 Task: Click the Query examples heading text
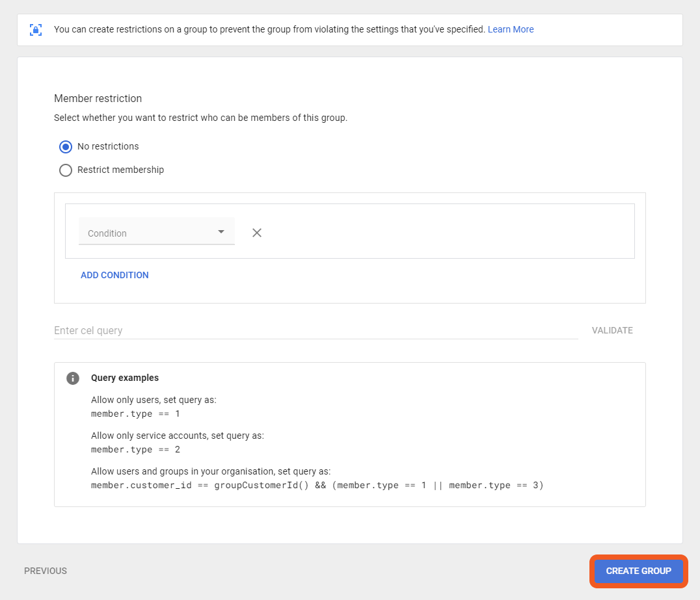pos(125,378)
